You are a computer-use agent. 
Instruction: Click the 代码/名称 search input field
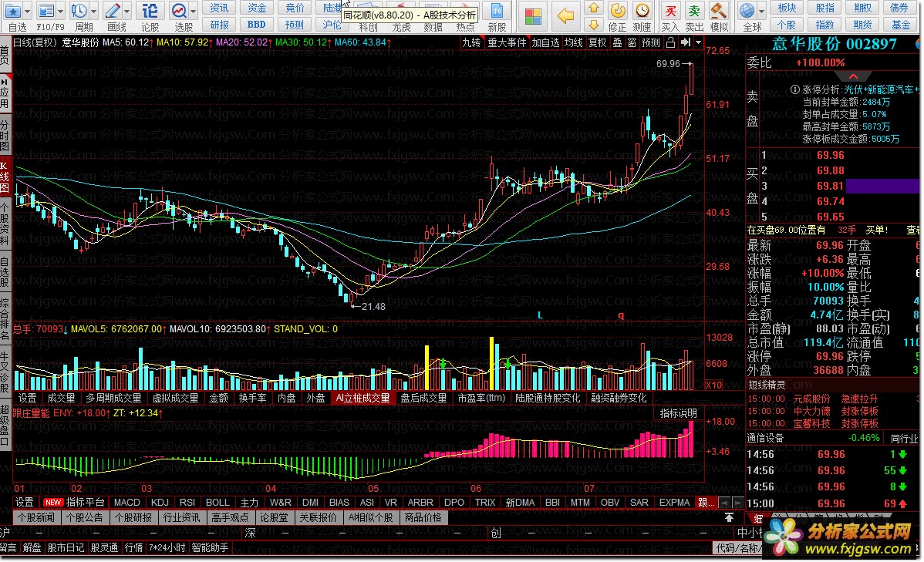pos(738,548)
